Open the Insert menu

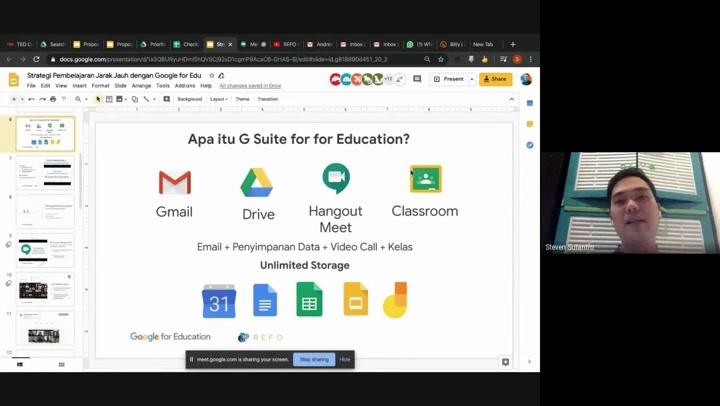[79, 86]
